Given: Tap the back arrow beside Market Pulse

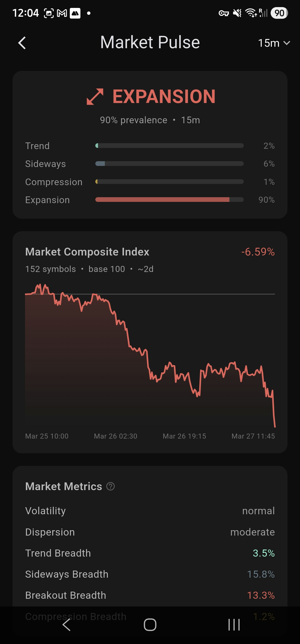Looking at the screenshot, I should click(22, 43).
